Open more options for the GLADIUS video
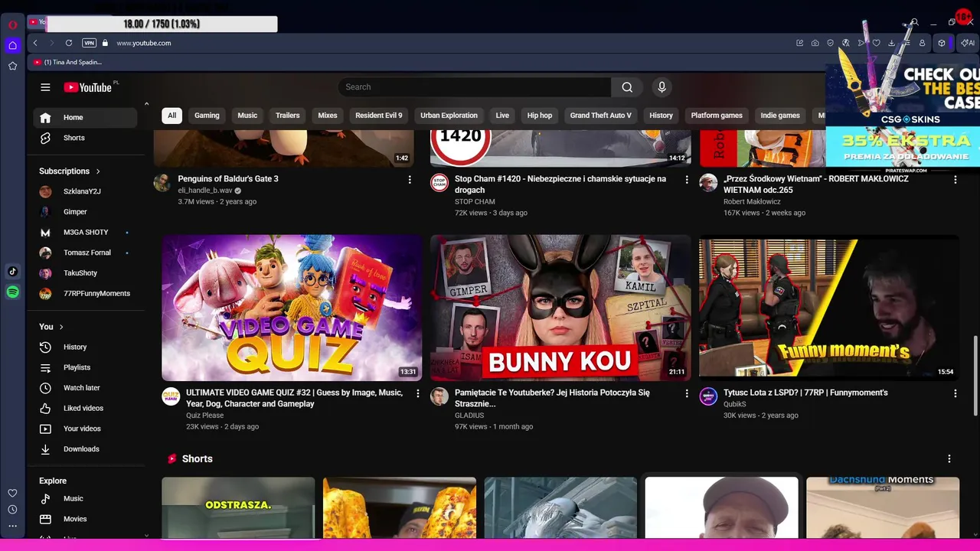 (686, 393)
